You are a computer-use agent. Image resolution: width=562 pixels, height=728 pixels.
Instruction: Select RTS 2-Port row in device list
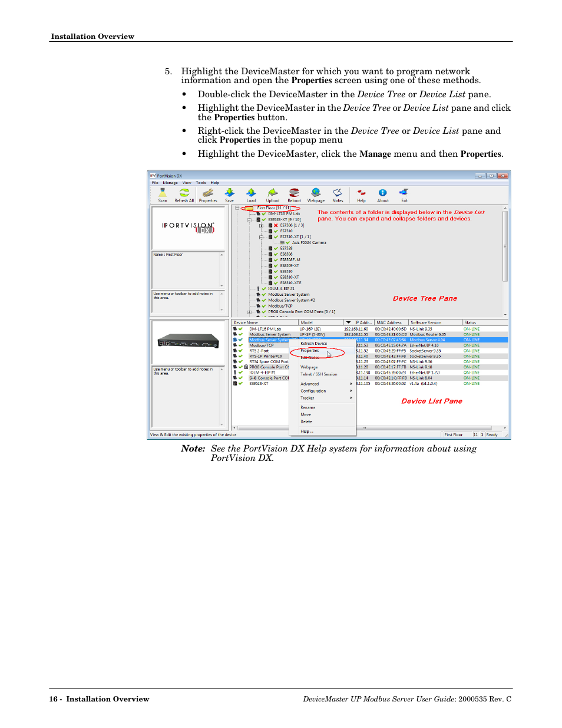click(370, 351)
